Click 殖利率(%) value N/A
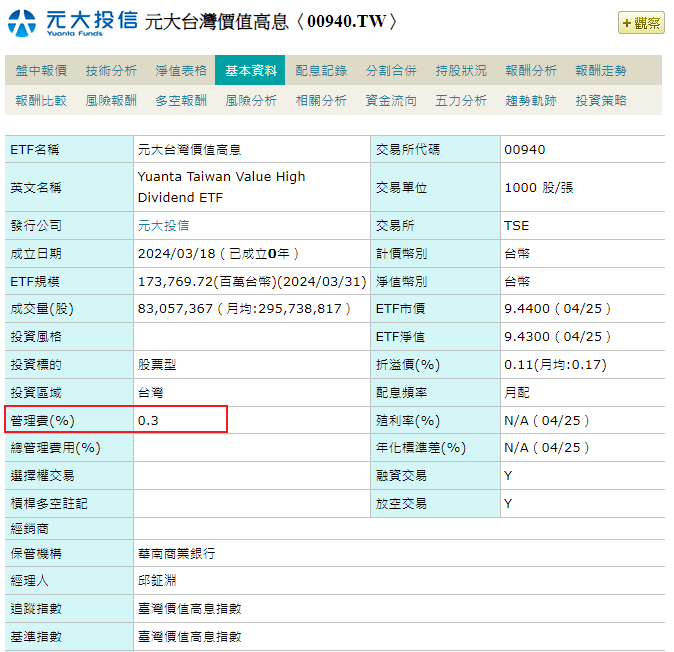This screenshot has width=674, height=652. pyautogui.click(x=516, y=420)
